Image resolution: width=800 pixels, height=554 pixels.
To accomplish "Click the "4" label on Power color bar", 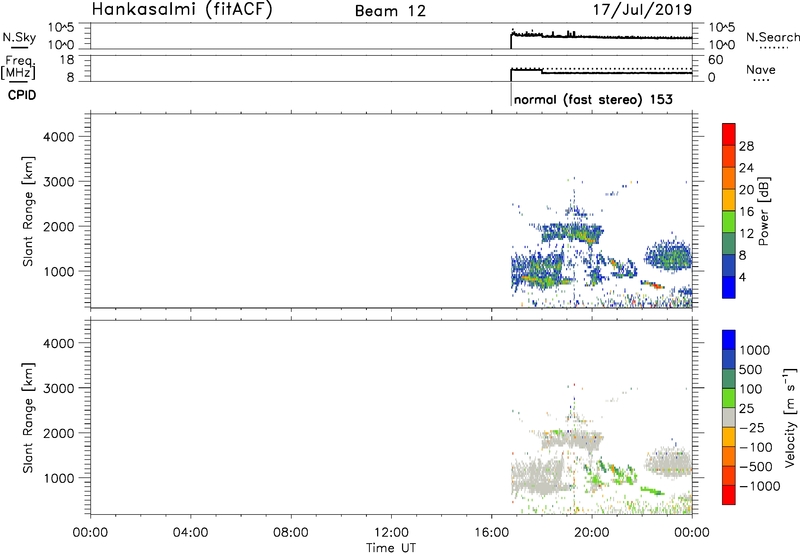I will click(x=742, y=278).
